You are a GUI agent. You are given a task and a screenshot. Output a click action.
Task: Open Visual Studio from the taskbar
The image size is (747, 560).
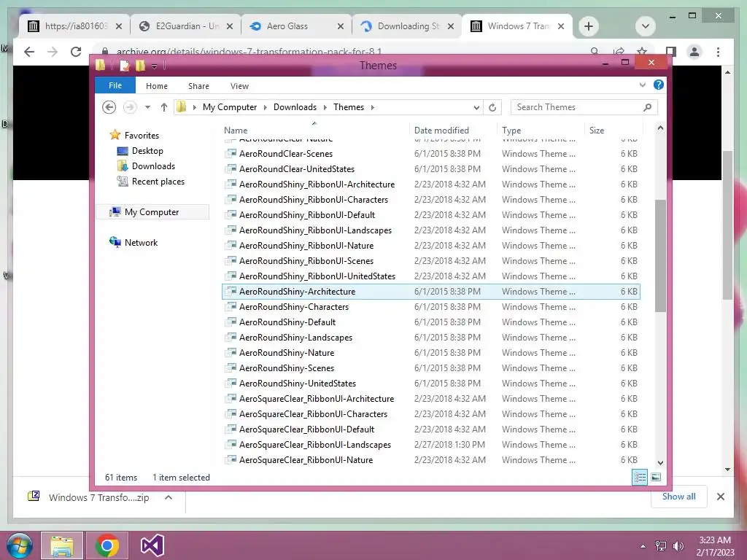pos(152,545)
